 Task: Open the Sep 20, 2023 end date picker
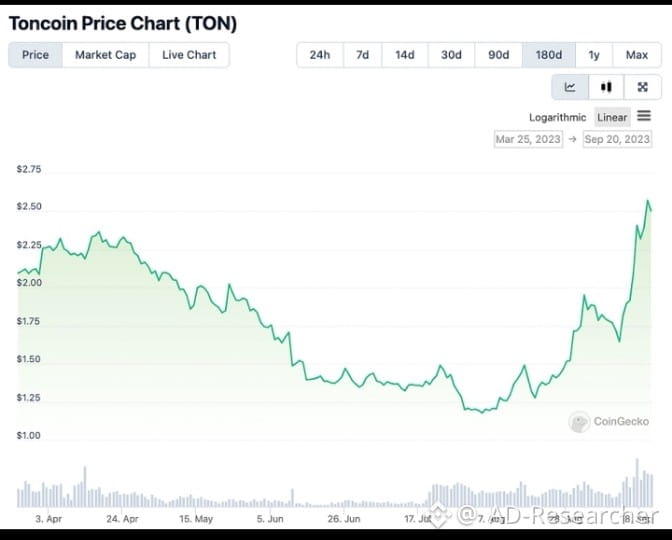[617, 139]
